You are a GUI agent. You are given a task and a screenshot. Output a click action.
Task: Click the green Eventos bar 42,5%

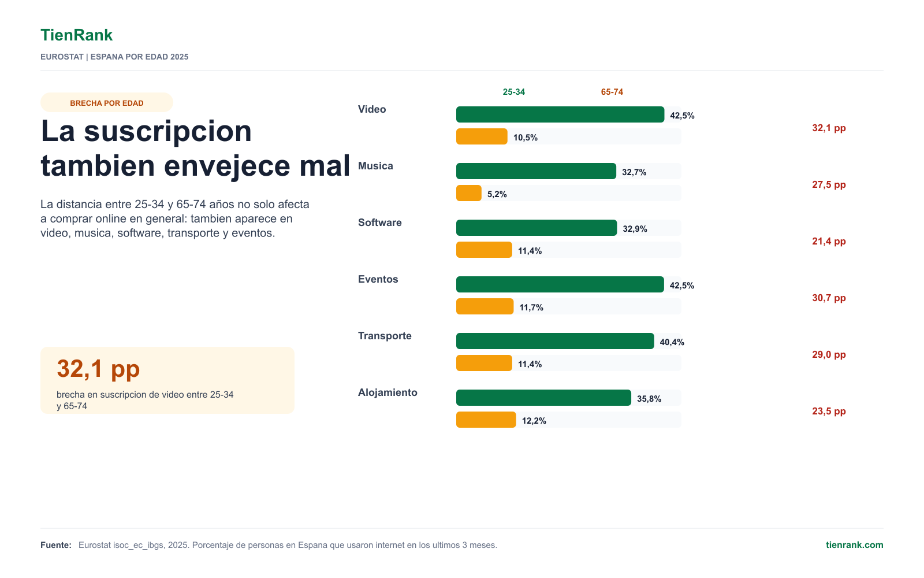click(560, 284)
